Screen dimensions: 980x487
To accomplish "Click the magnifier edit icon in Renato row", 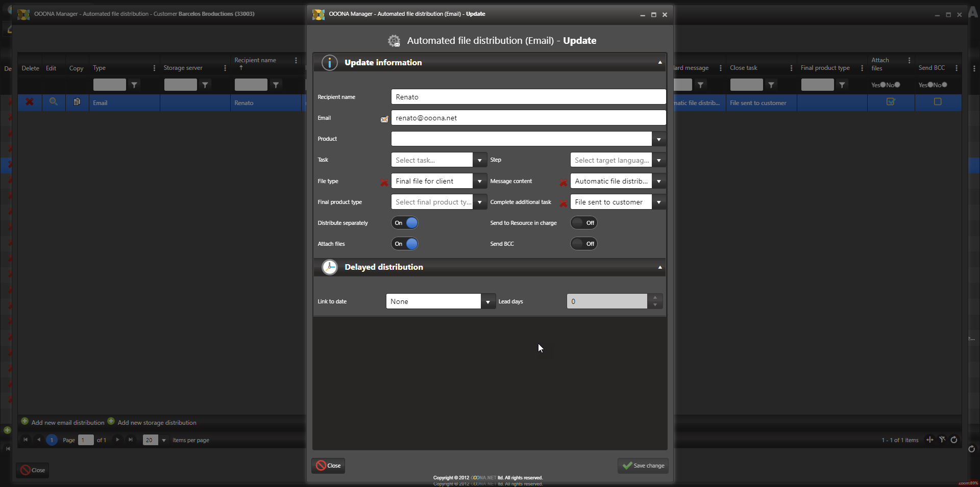I will pos(53,102).
